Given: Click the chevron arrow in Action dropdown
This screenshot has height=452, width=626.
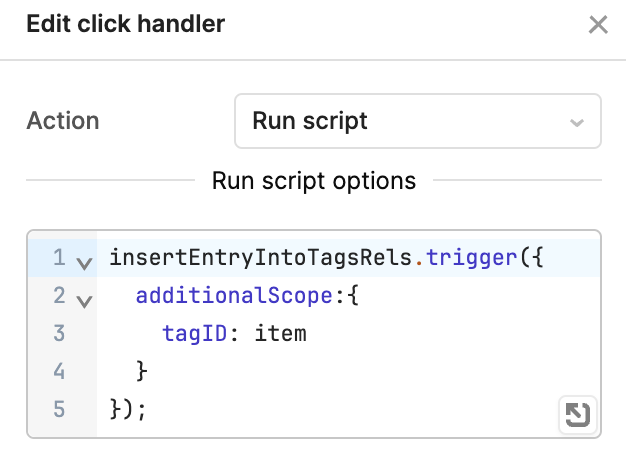Looking at the screenshot, I should point(577,122).
